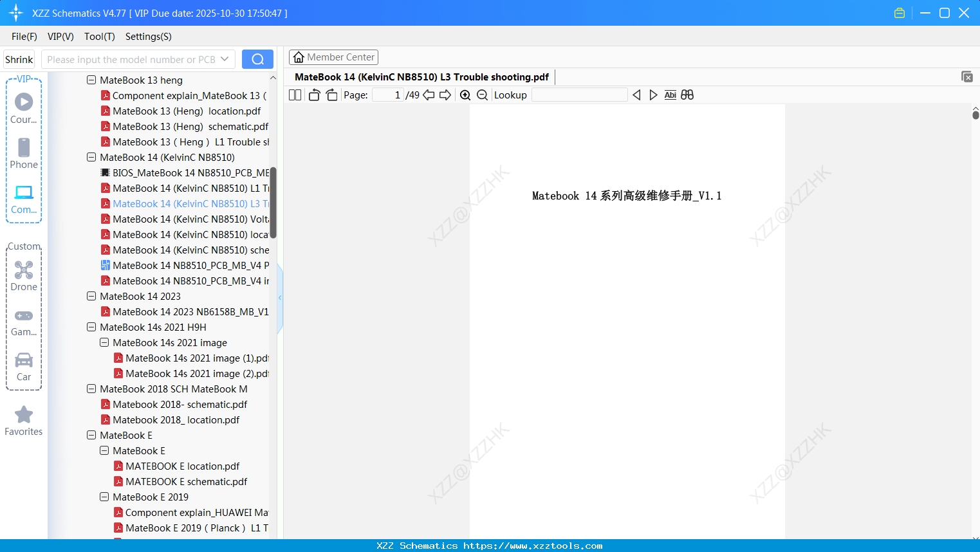Open MateBook 14 (KelvinC NB8510) Voltage file

coord(185,219)
